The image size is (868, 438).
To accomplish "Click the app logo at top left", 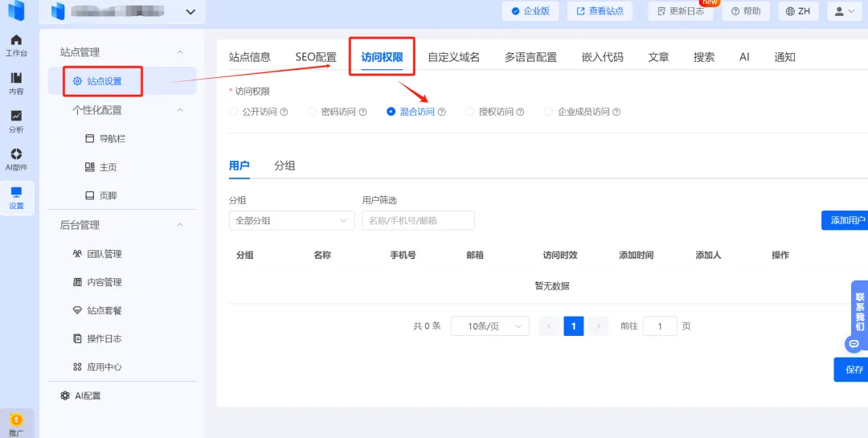I will click(x=16, y=10).
